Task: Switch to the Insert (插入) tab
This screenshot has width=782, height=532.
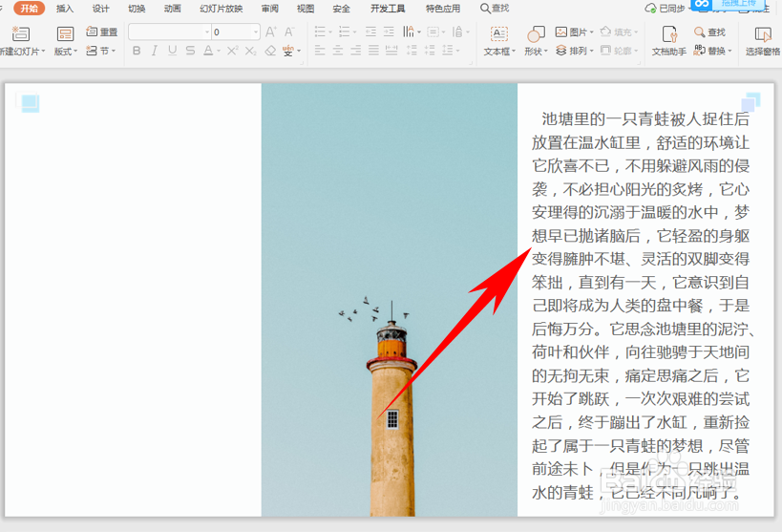Action: (65, 9)
